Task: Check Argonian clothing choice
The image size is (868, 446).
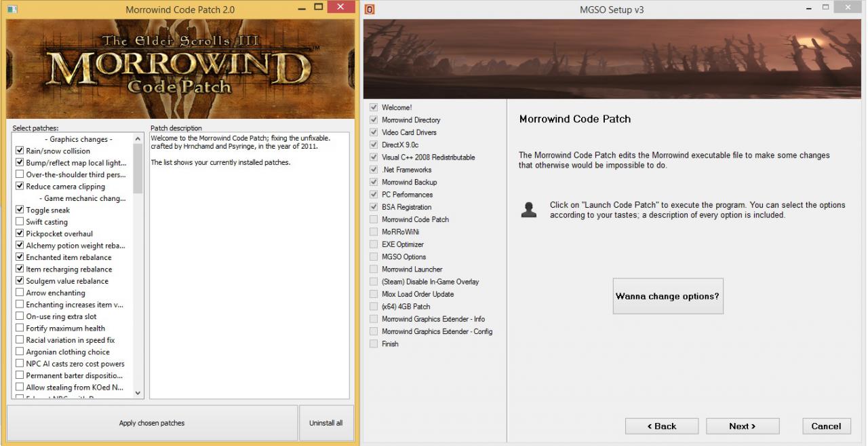Action: point(20,352)
